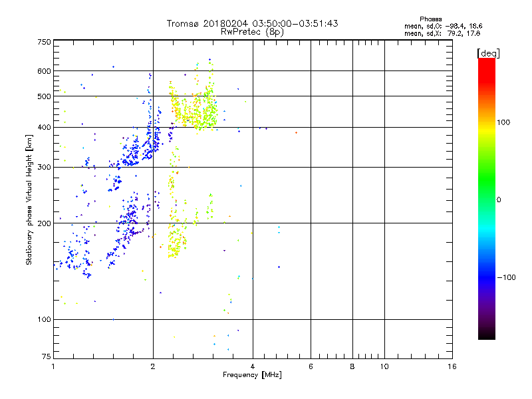Click the y-axis '500' tick label
Image resolution: width=532 pixels, height=399 pixels.
(x=45, y=96)
